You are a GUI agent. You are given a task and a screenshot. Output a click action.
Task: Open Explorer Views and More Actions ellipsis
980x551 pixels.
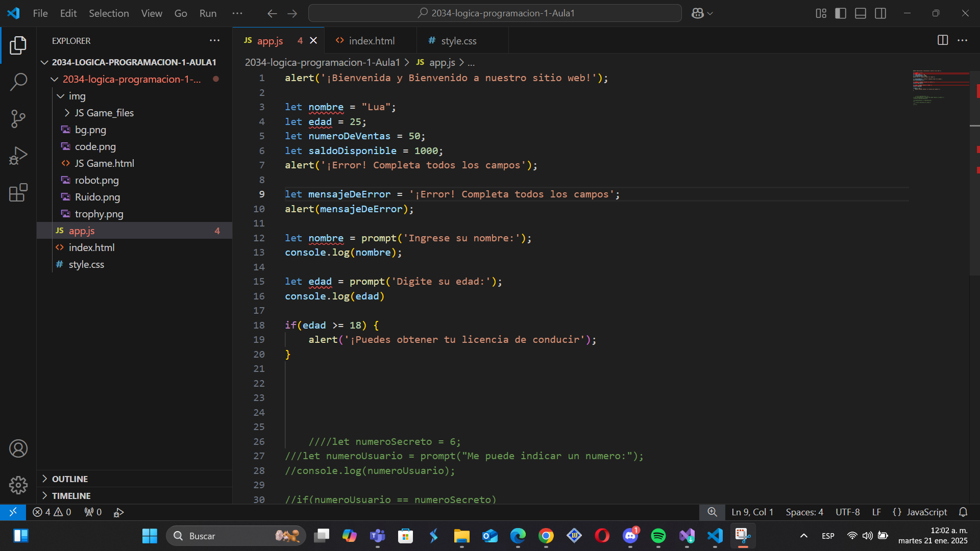click(x=214, y=40)
